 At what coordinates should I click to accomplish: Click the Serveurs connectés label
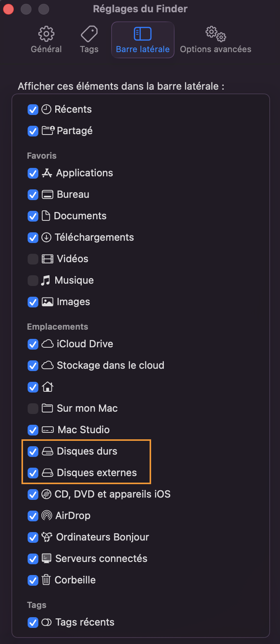tap(101, 559)
